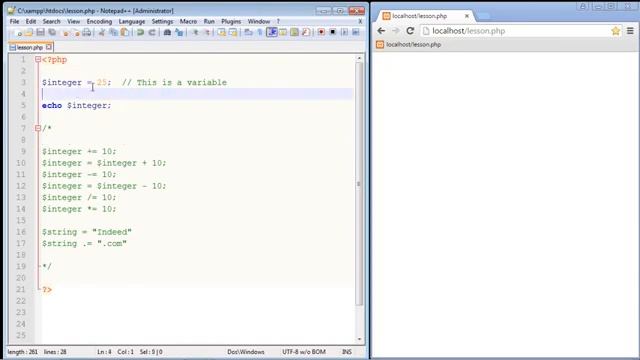The image size is (640, 360).
Task: Start macro recording with red dot
Action: click(x=321, y=32)
